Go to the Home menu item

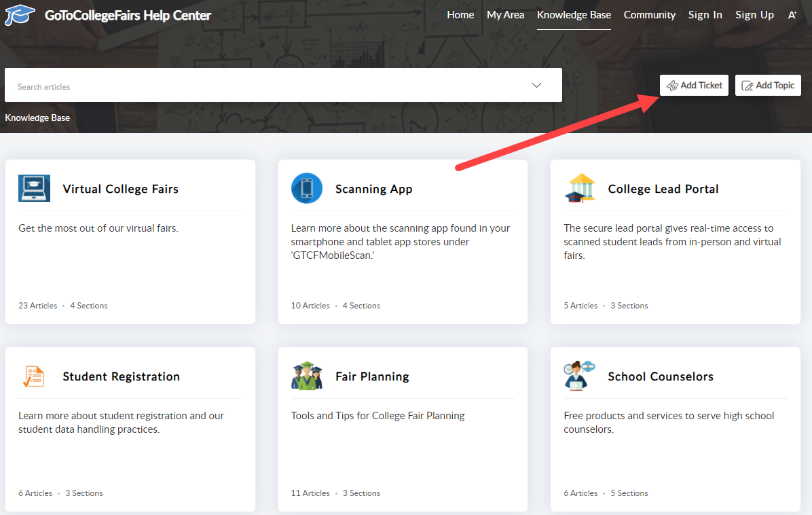(x=460, y=15)
